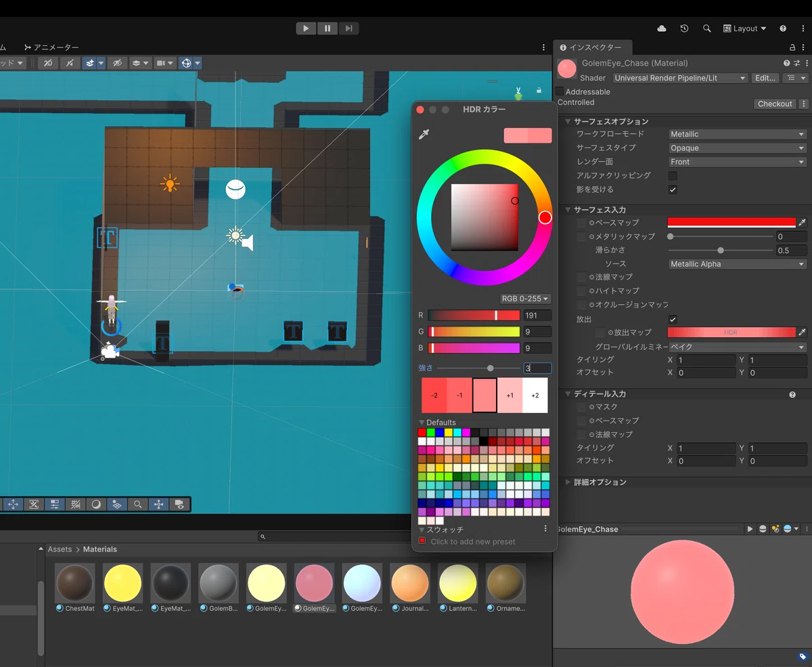Open the help icon in top bar
This screenshot has height=667, width=812.
click(x=783, y=28)
